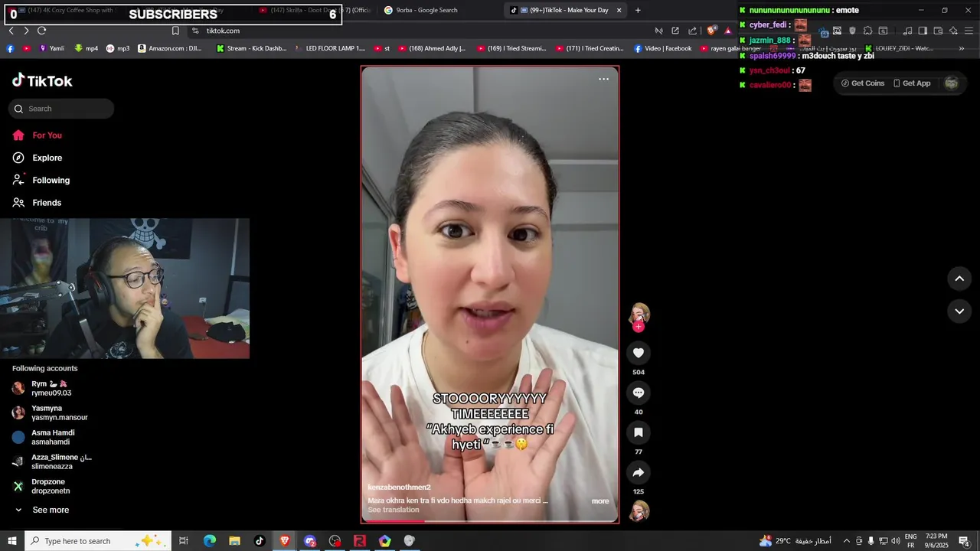980x551 pixels.
Task: Open Rym rymeu09.03 account
Action: (x=52, y=388)
